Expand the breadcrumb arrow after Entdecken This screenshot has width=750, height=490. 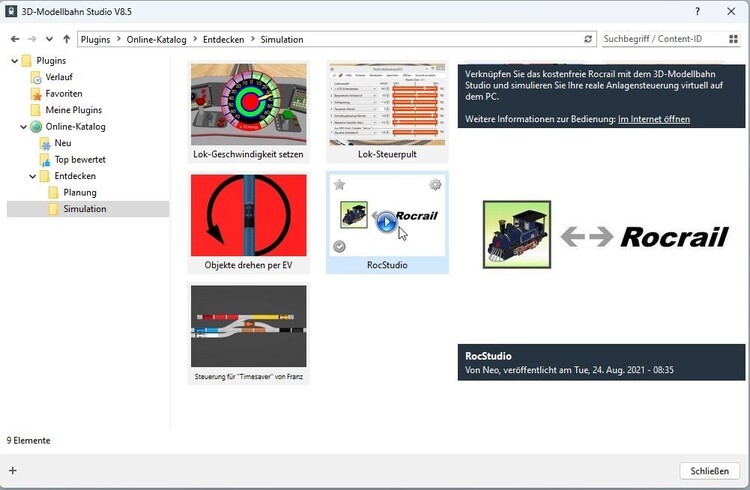tap(253, 39)
